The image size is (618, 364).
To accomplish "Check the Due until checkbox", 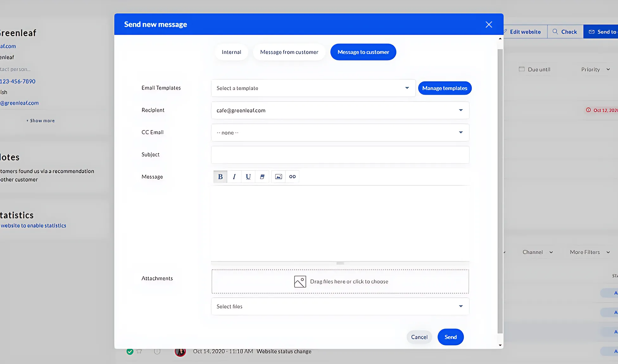I will [521, 69].
